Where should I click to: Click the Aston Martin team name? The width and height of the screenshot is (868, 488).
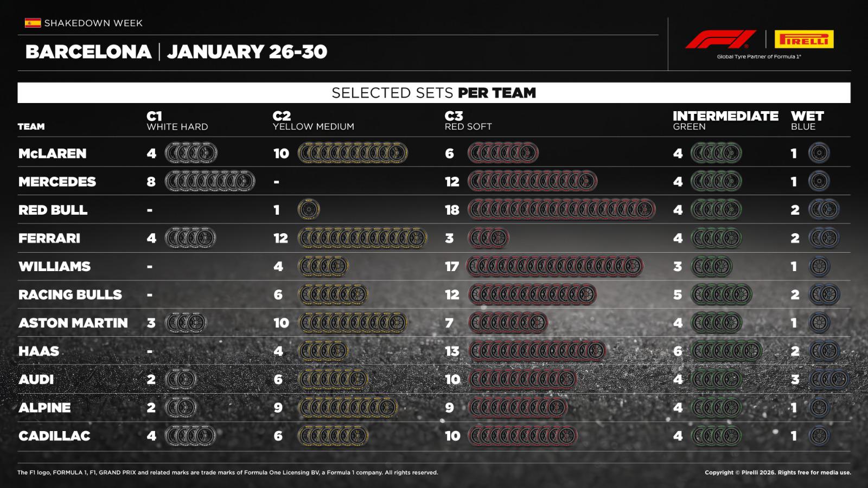(x=73, y=323)
